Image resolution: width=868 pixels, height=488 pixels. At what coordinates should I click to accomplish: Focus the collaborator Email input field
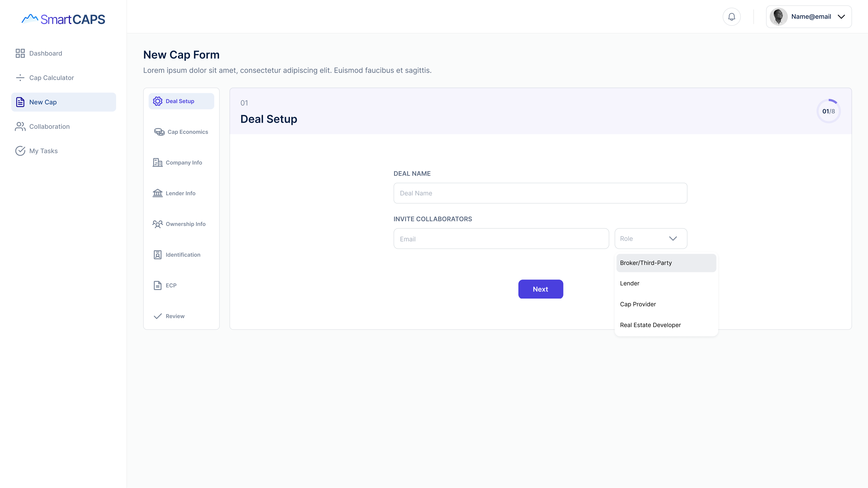click(501, 239)
